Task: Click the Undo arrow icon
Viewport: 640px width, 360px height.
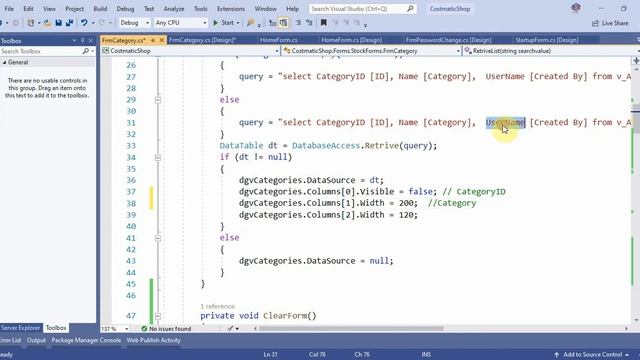Action: pyautogui.click(x=84, y=23)
